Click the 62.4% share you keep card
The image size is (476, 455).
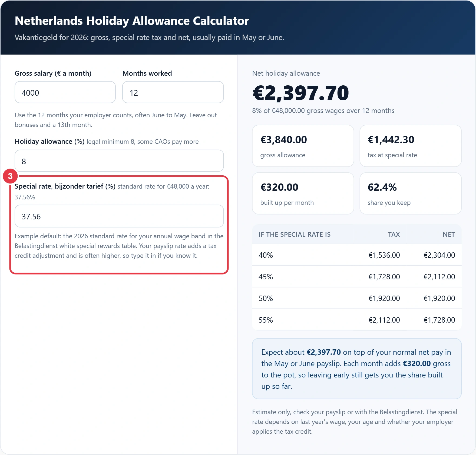tap(411, 193)
